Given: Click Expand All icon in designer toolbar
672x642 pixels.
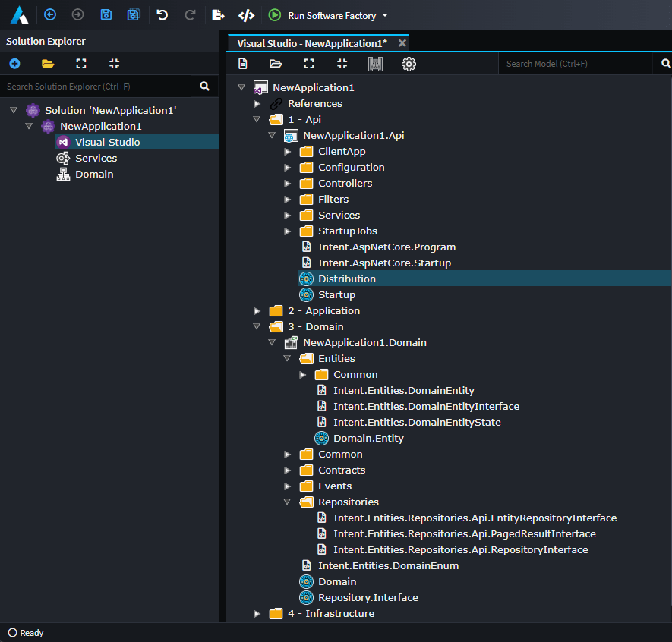Looking at the screenshot, I should click(x=308, y=64).
